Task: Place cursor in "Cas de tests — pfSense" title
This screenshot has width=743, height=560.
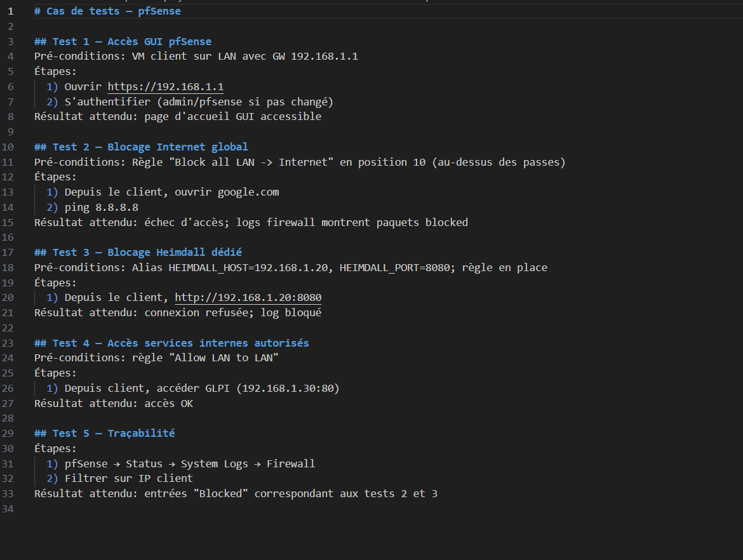Action: pyautogui.click(x=113, y=11)
